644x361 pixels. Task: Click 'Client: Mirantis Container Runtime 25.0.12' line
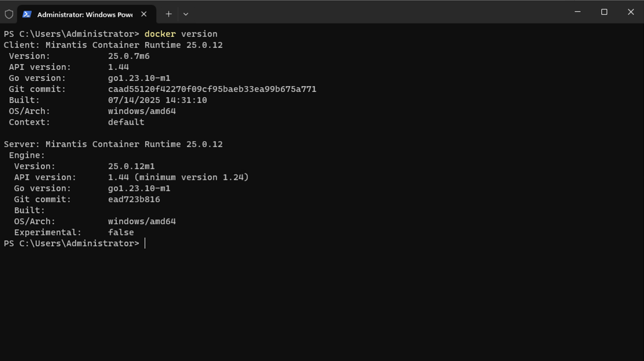pyautogui.click(x=113, y=45)
